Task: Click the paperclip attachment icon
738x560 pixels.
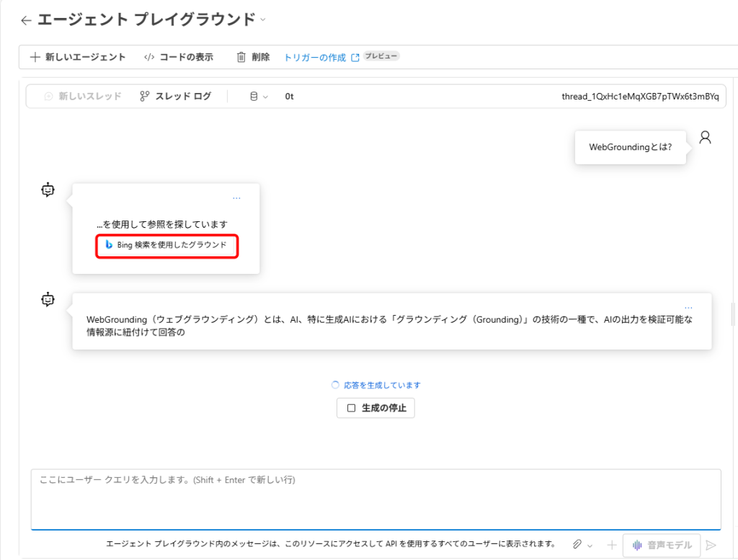Action: [577, 545]
